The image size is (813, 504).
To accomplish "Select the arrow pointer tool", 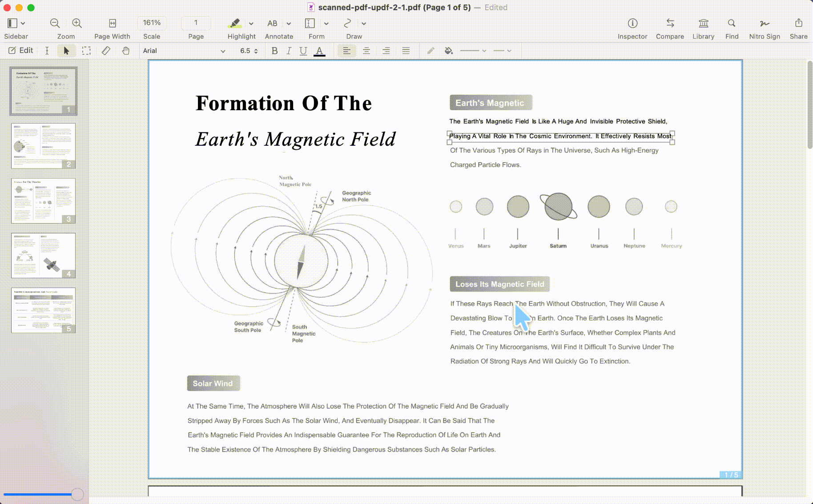I will coord(66,51).
